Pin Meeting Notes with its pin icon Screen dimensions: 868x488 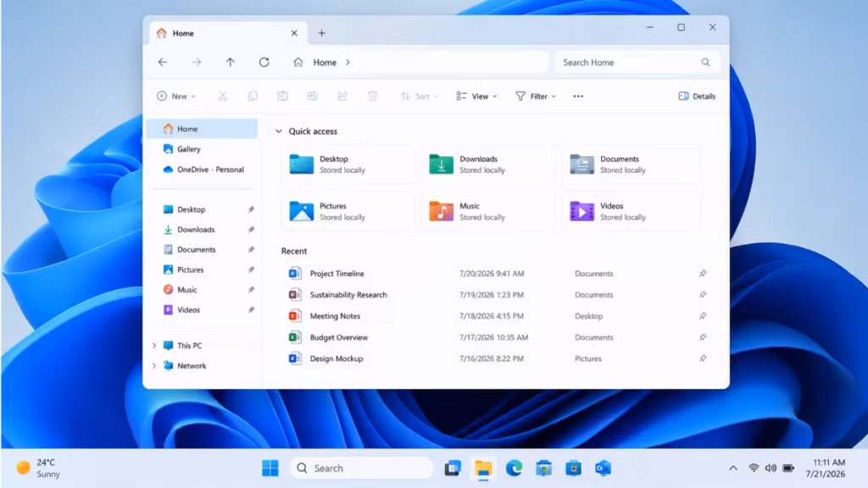click(x=703, y=316)
